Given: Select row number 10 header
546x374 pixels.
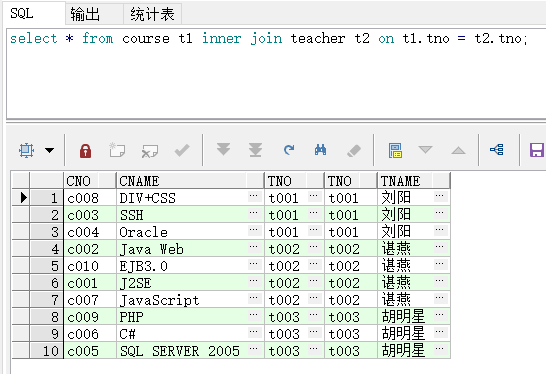Looking at the screenshot, I should tap(47, 351).
